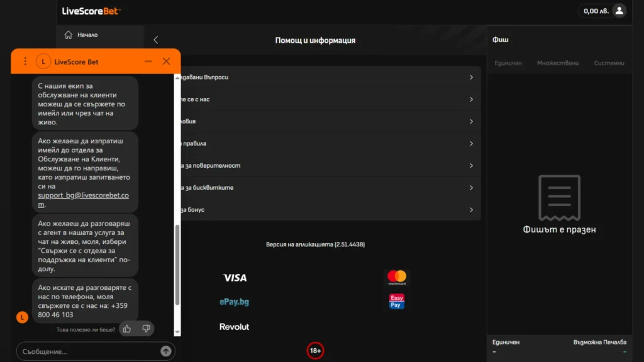Click the Mastercard payment logo
This screenshot has width=644, height=362.
tap(397, 277)
